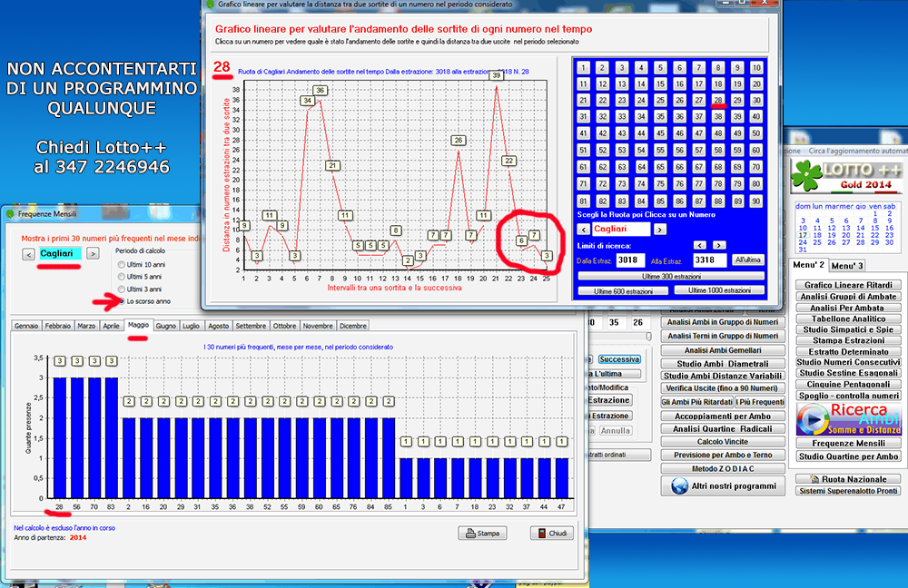Open Frequenze Mensili from menu

[848, 443]
